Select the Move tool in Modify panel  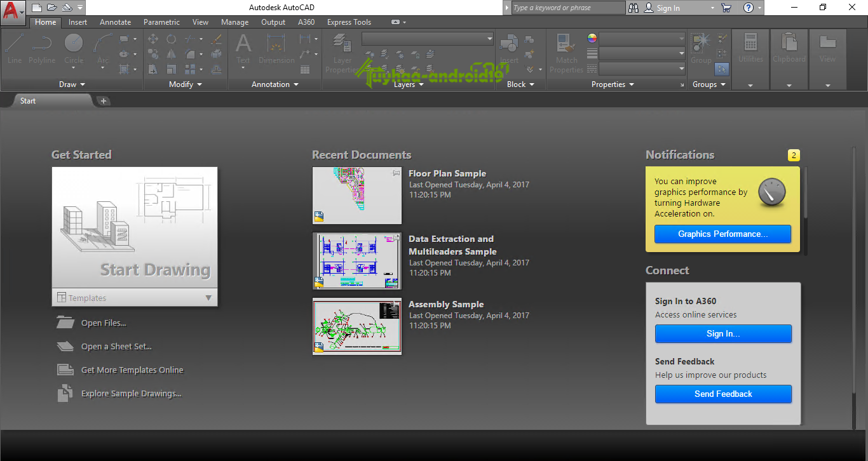coord(153,39)
